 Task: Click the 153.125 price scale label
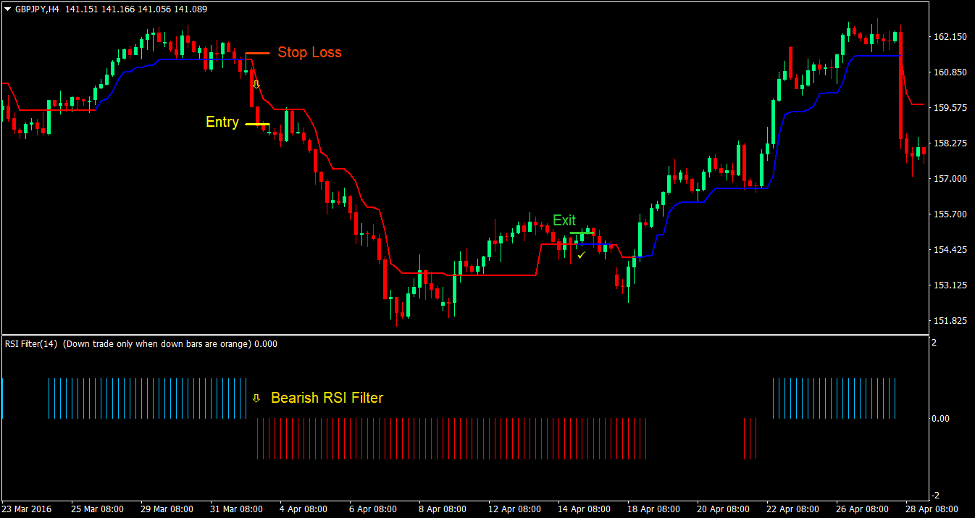(x=949, y=285)
